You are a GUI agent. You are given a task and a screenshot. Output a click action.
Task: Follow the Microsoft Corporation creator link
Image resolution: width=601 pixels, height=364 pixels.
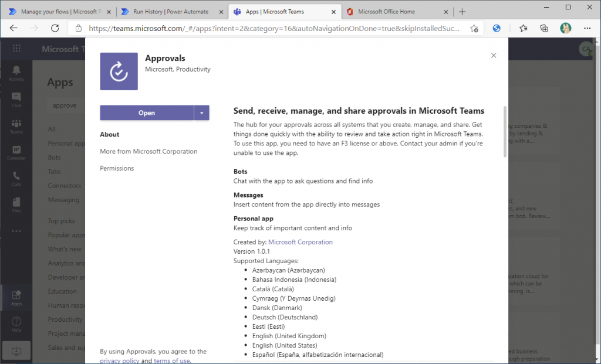pos(300,242)
